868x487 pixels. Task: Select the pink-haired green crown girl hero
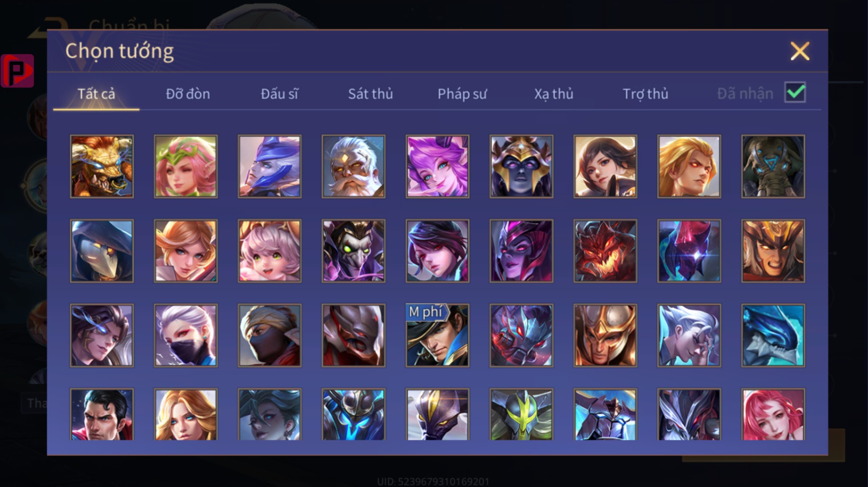186,166
